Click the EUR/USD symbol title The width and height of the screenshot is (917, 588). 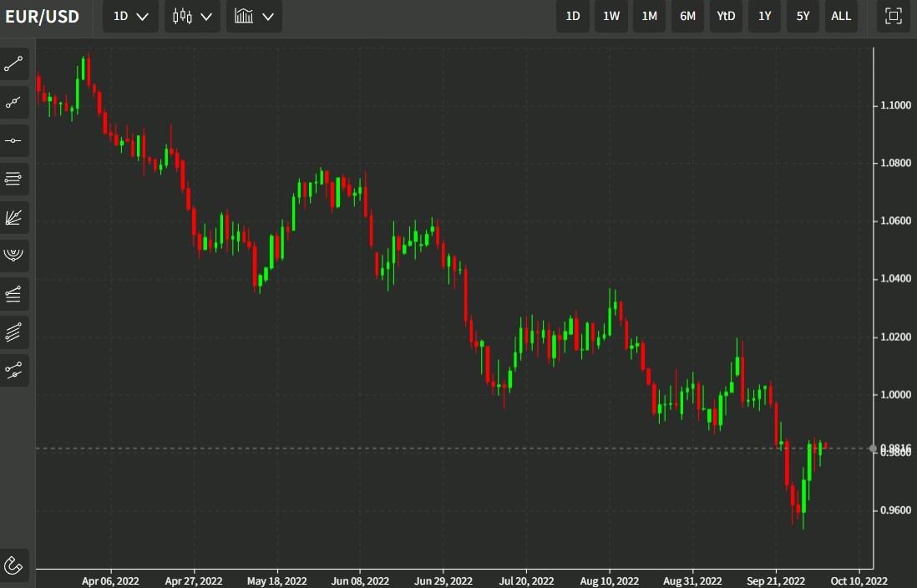coord(42,17)
